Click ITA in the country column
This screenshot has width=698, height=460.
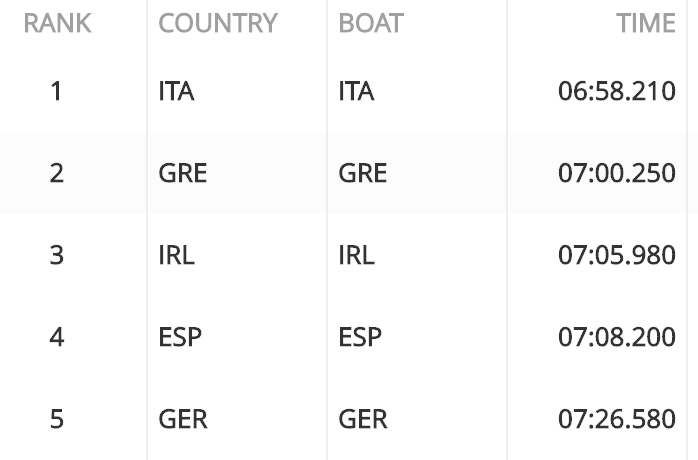(176, 91)
